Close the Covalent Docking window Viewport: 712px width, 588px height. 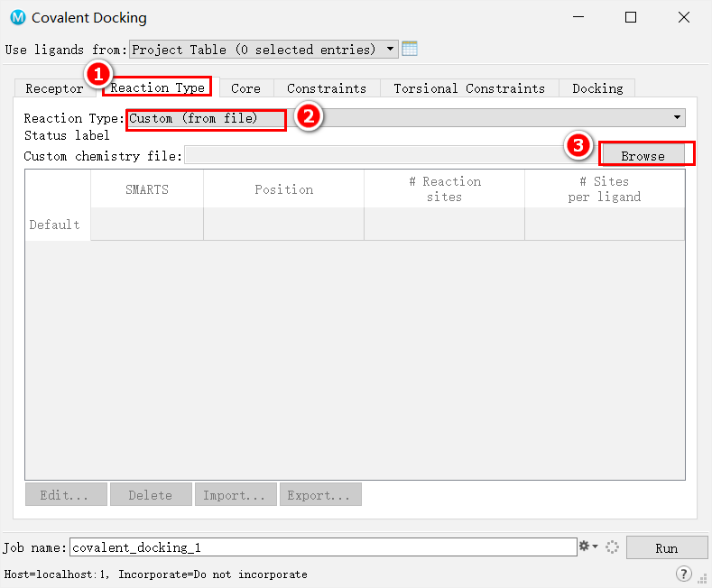684,17
